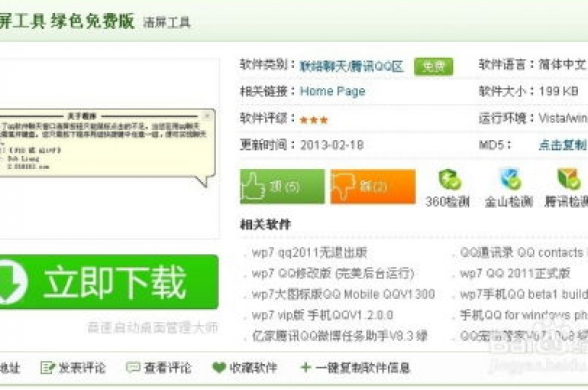
Task: Open the 联络聊天/腾讯QQ区 category link
Action: 351,67
